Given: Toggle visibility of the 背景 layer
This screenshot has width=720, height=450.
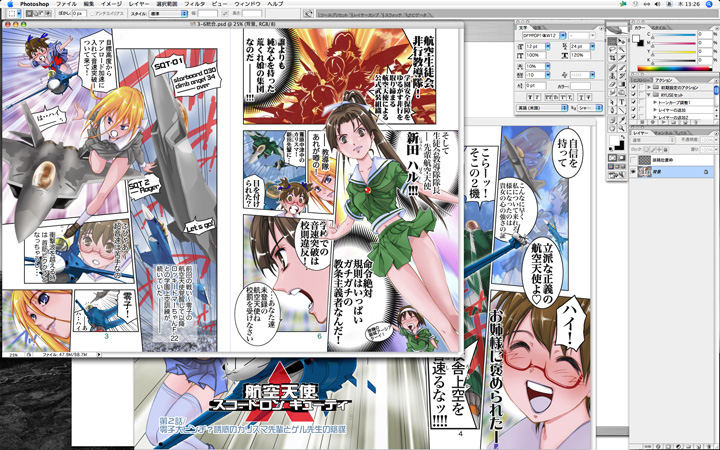Looking at the screenshot, I should click(x=633, y=171).
